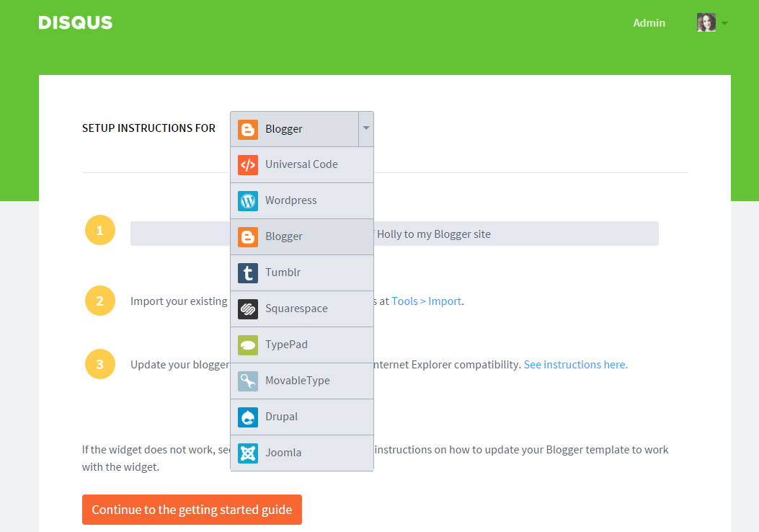Click the Drupal logo icon
The image size is (759, 532).
coord(248,417)
